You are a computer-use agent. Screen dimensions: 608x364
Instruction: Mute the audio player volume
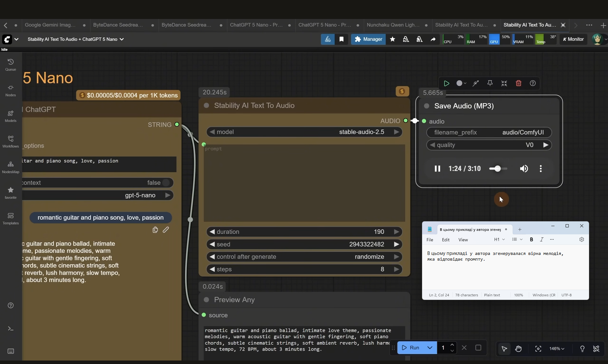pyautogui.click(x=524, y=169)
